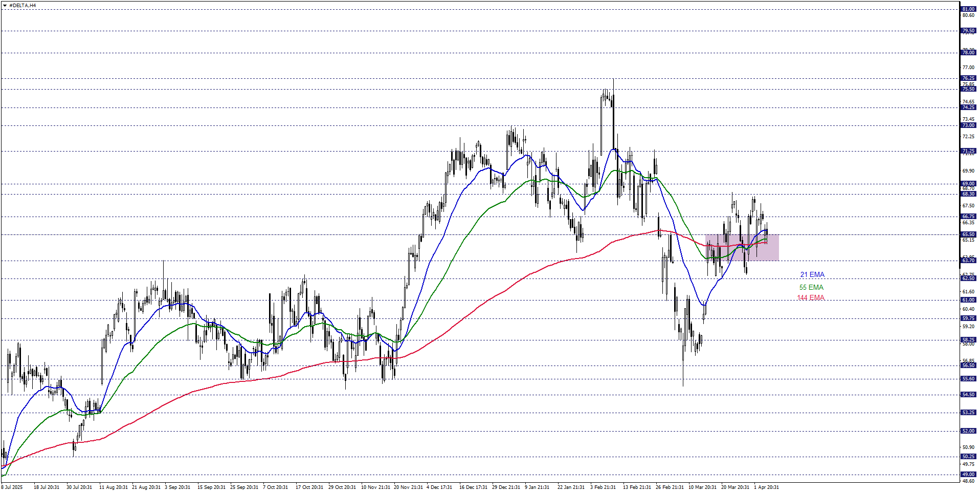Click the purple shaded rectangle zone
This screenshot has width=980, height=493.
[x=742, y=248]
